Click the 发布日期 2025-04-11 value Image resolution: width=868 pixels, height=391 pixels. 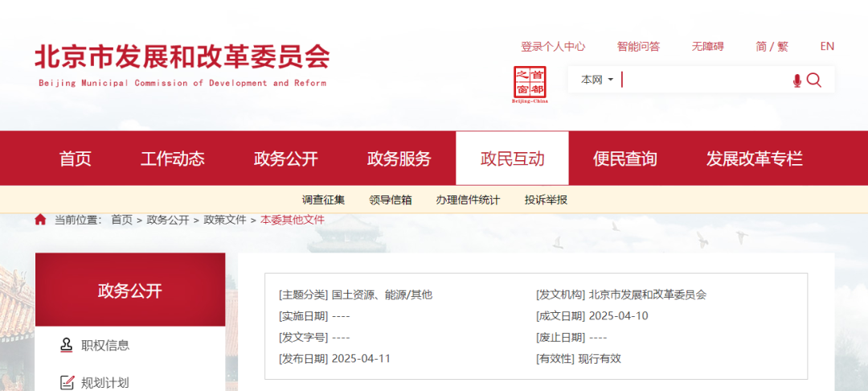(x=361, y=358)
